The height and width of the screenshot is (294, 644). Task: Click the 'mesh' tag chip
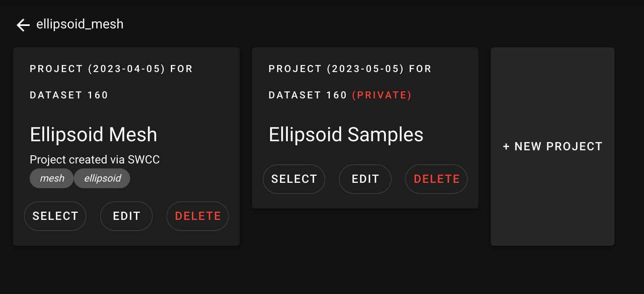(52, 178)
